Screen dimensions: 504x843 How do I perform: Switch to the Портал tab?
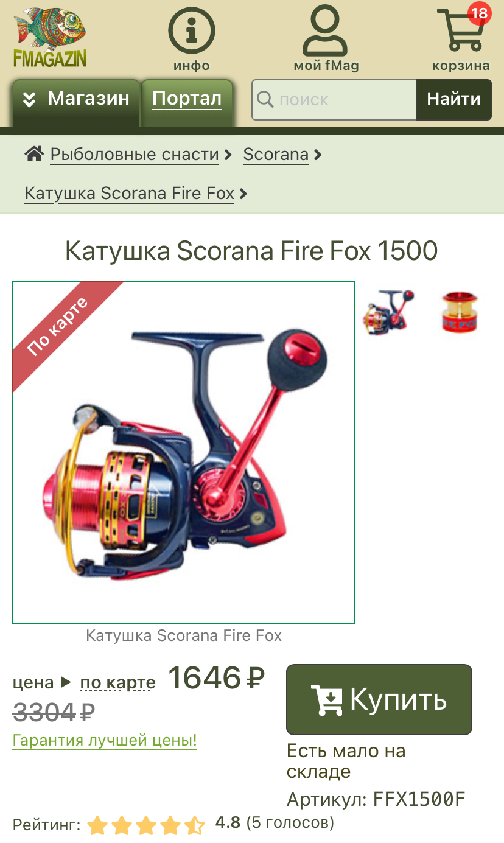[x=187, y=99]
